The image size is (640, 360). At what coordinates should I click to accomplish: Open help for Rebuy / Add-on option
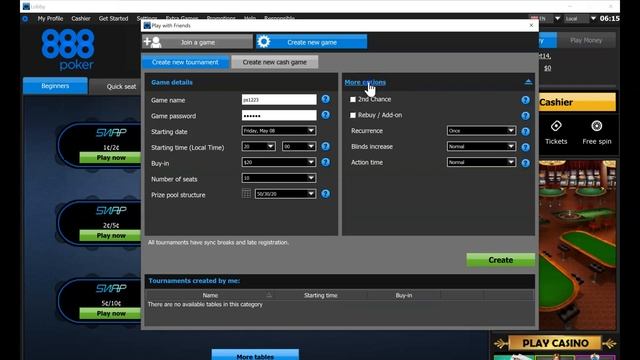pos(525,116)
